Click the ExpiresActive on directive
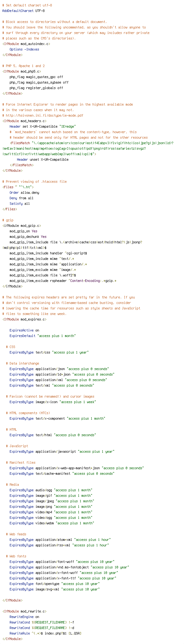This screenshot has width=184, height=644. [24, 330]
